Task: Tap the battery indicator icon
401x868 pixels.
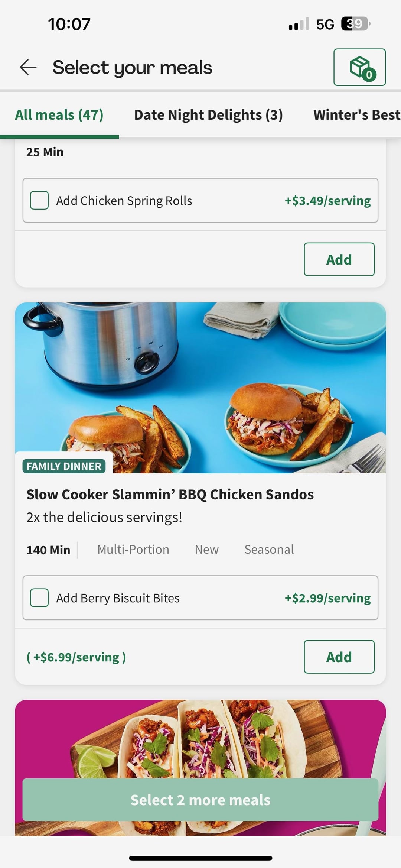Action: click(x=355, y=24)
